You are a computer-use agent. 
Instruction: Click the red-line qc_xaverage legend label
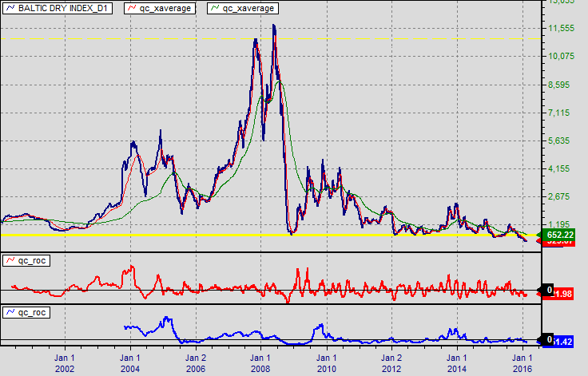160,8
